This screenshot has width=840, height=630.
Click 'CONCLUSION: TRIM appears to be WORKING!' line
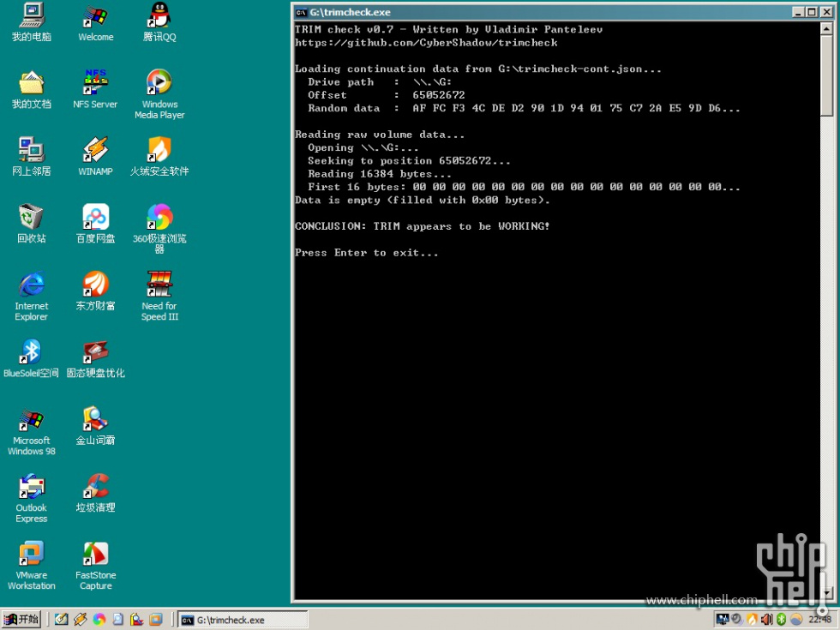pyautogui.click(x=422, y=226)
